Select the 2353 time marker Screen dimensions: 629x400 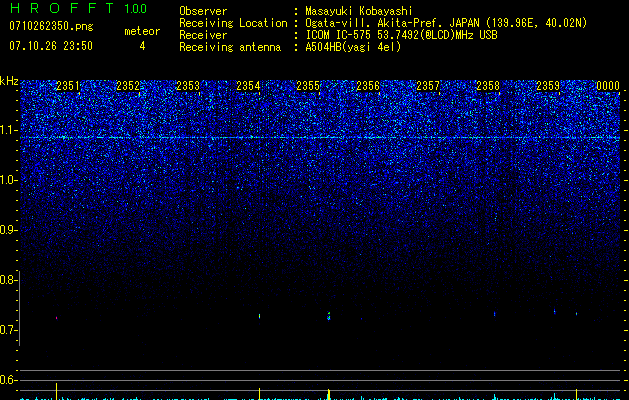[x=188, y=86]
